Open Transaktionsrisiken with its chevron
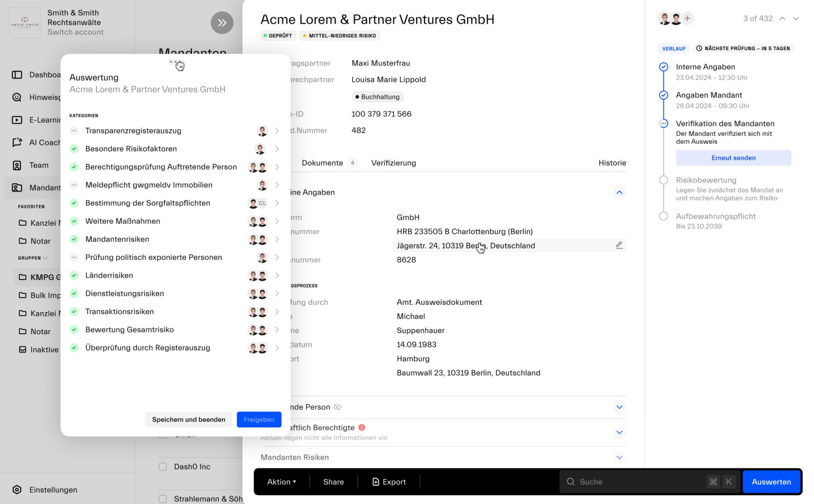 coord(277,312)
